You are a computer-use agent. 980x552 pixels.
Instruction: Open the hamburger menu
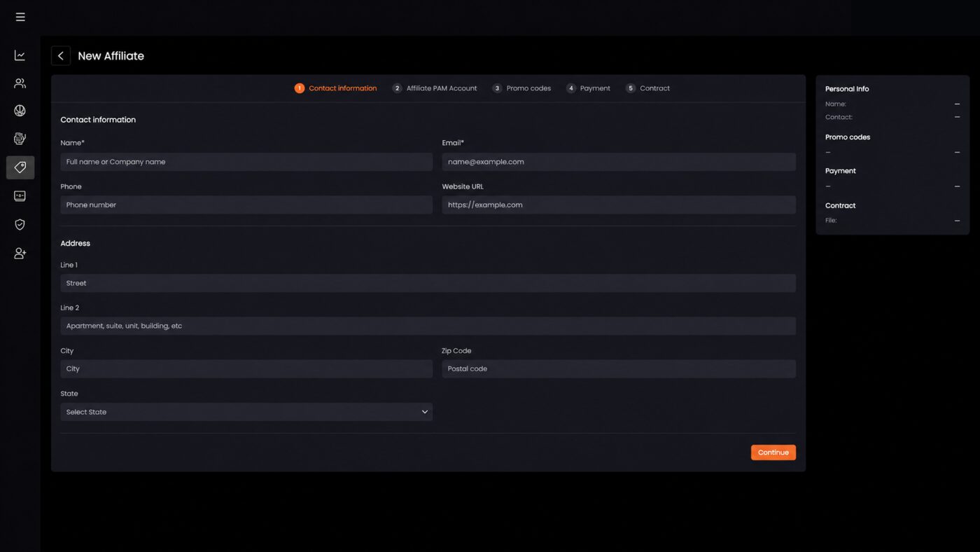click(20, 17)
